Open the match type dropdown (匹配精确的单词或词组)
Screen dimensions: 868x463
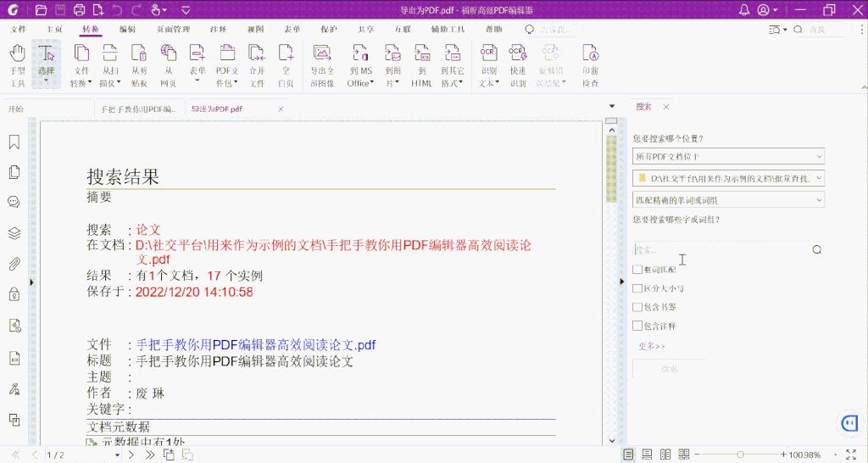728,200
